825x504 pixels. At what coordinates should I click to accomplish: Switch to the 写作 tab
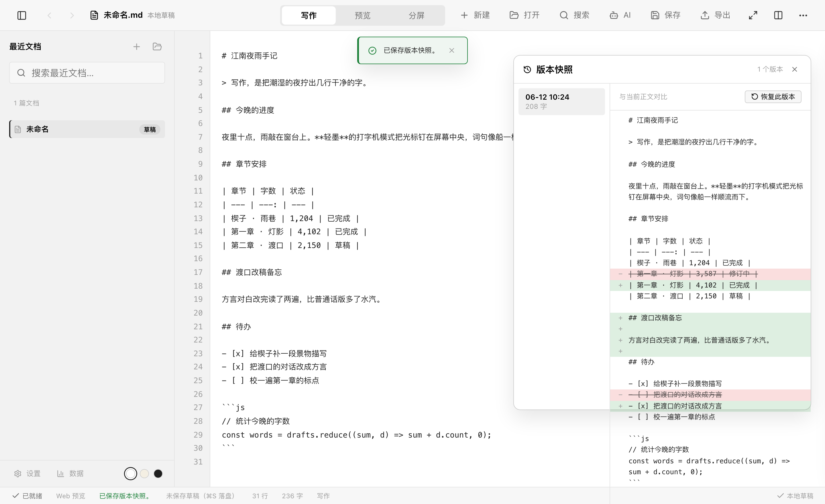click(x=308, y=15)
